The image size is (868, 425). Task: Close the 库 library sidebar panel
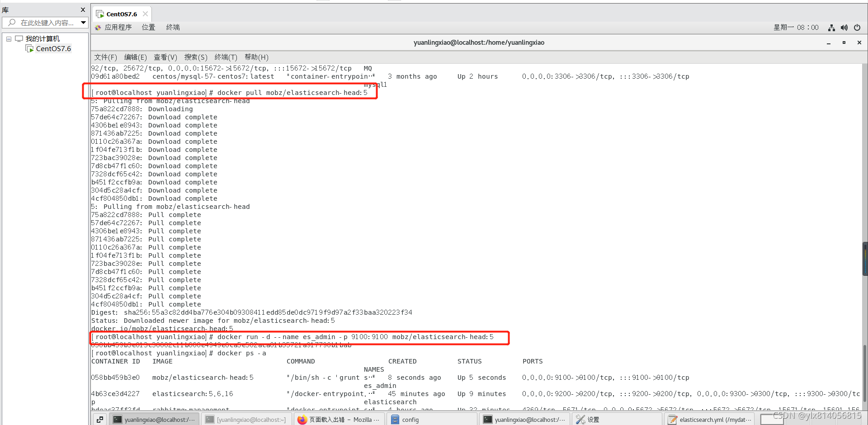[x=83, y=10]
